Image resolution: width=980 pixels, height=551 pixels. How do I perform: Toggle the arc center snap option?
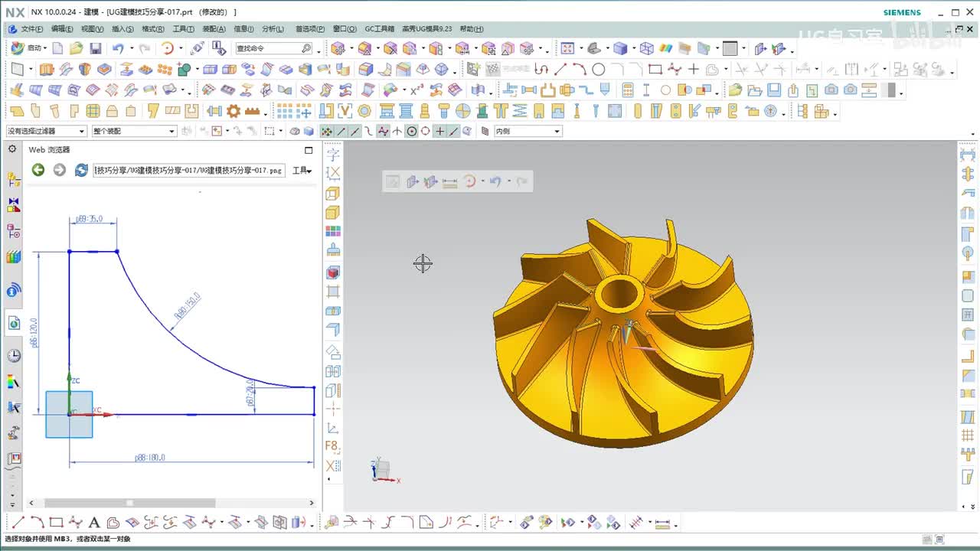point(412,131)
